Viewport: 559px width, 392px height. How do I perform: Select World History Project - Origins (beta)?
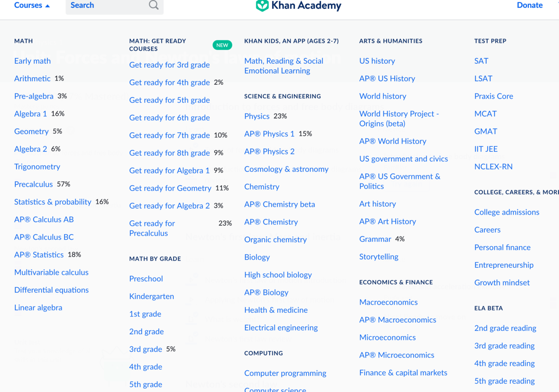pyautogui.click(x=399, y=119)
